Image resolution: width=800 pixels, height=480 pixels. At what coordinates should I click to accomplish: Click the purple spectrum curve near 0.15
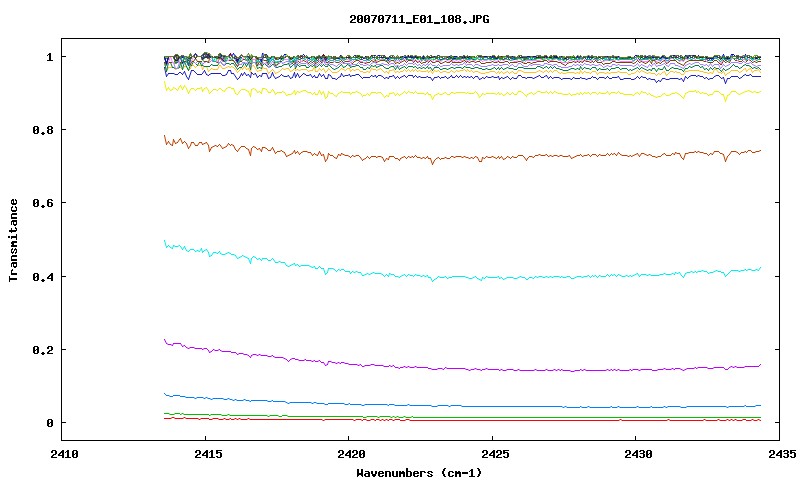click(x=462, y=368)
